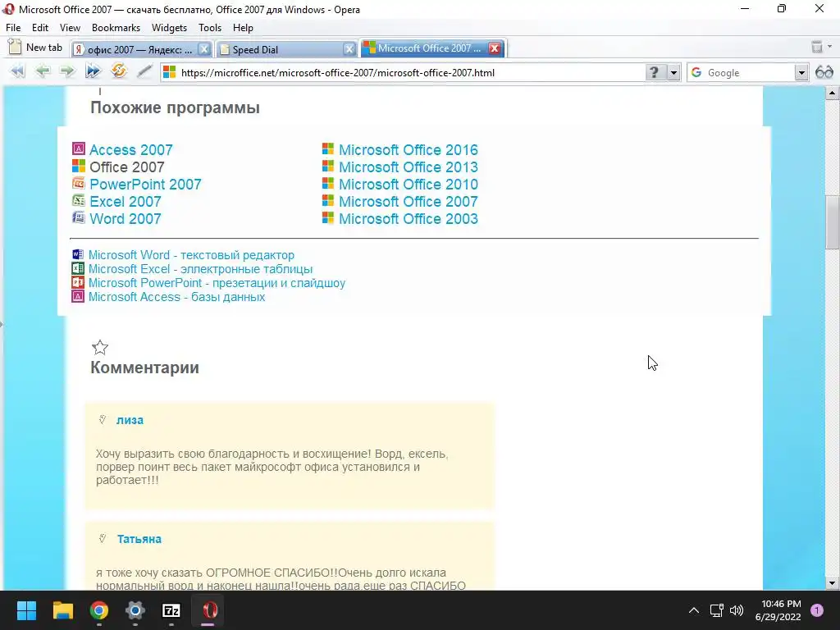This screenshot has width=840, height=630.
Task: Open the Access 2007 link
Action: (x=130, y=149)
